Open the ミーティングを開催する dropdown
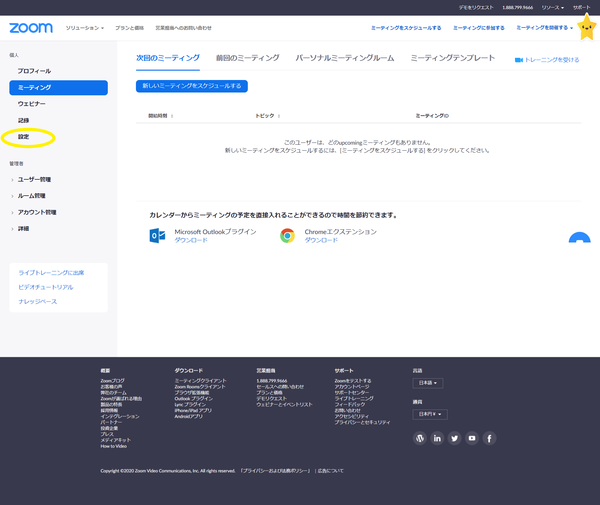The width and height of the screenshot is (600, 505). (545, 28)
